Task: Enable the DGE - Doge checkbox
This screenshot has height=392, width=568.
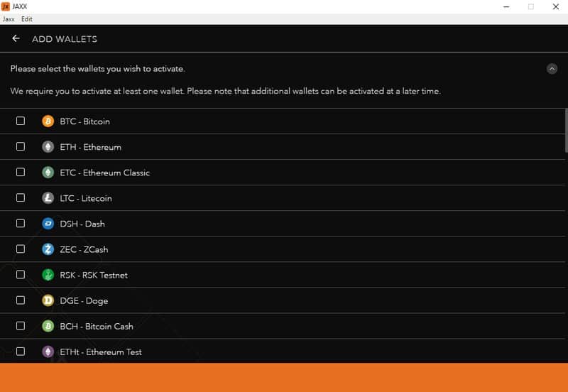Action: (x=21, y=300)
